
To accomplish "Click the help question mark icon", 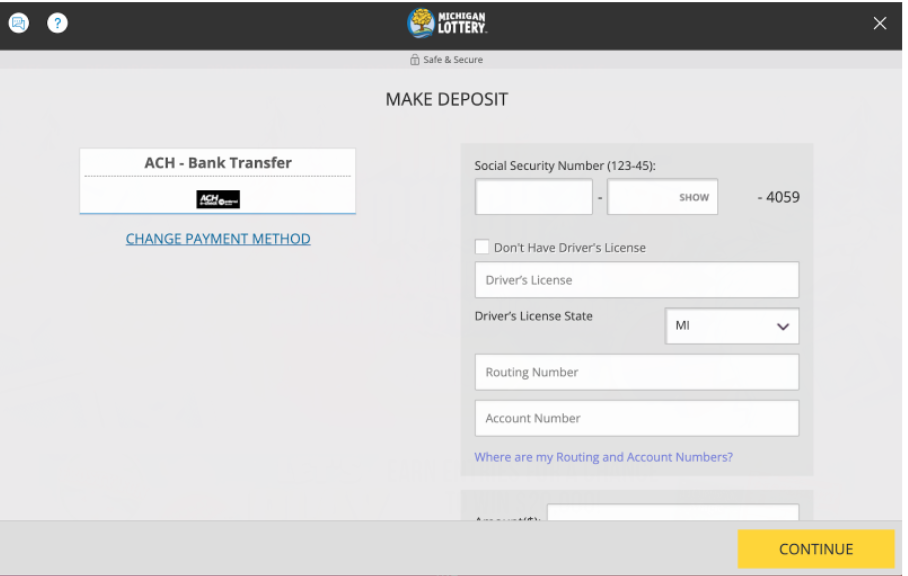I will pyautogui.click(x=57, y=22).
